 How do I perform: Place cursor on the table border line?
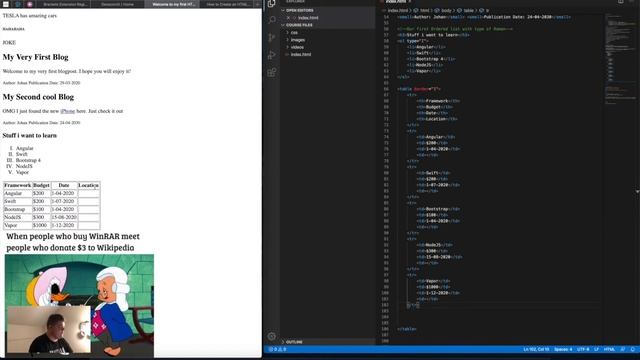click(x=419, y=89)
